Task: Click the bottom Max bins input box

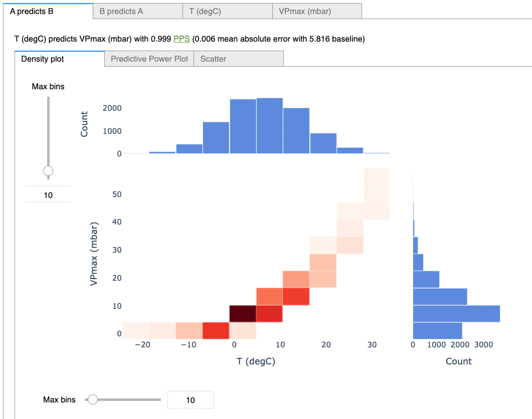Action: pos(190,399)
